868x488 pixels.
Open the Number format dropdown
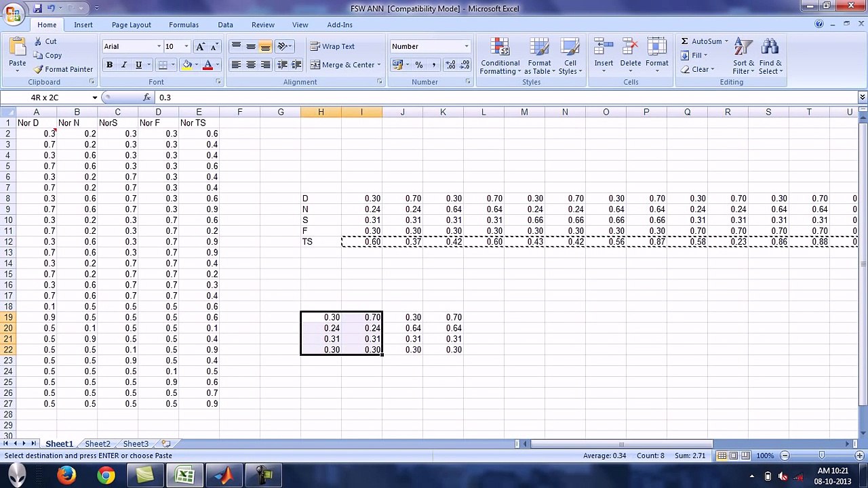[467, 47]
